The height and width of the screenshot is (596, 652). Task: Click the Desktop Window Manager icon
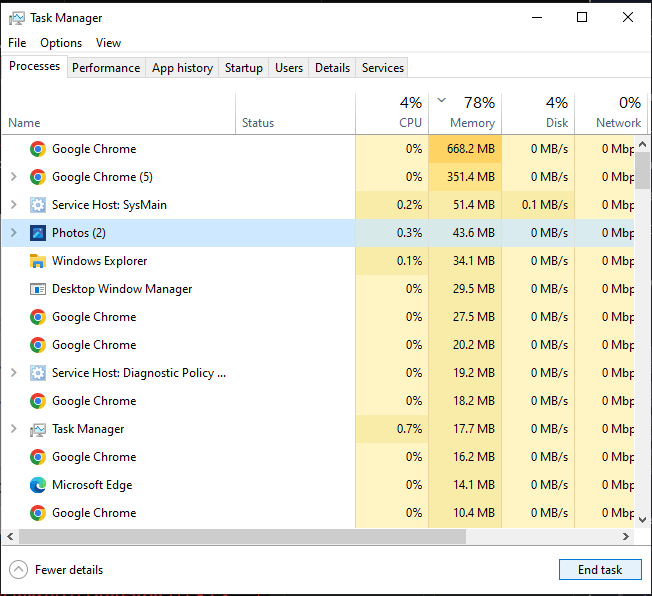[x=38, y=289]
